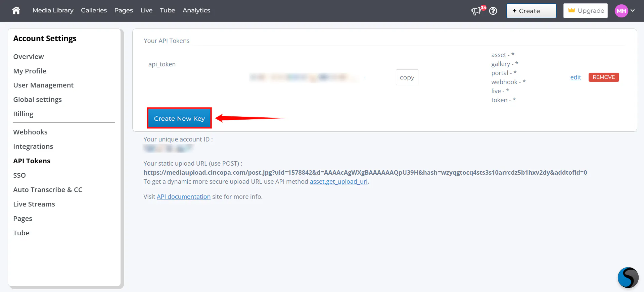Screen dimensions: 644x292
Task: Open Auto Transcribe & CC settings
Action: coord(48,190)
